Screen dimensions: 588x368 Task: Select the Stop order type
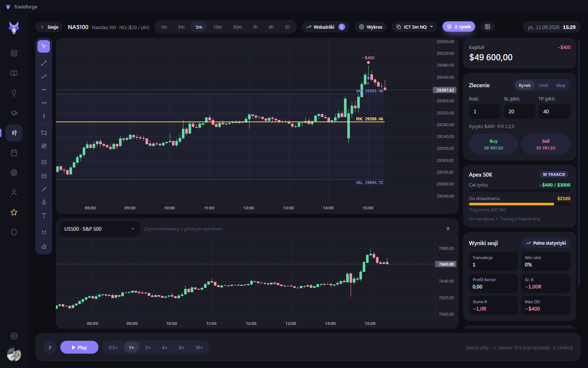[560, 85]
